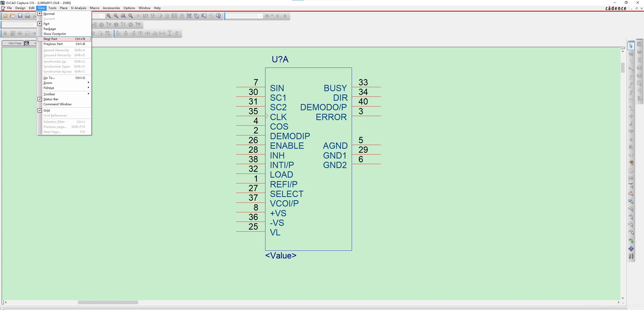Image resolution: width=644 pixels, height=310 pixels.
Task: Click the Print icon in toolbar
Action: [27, 16]
